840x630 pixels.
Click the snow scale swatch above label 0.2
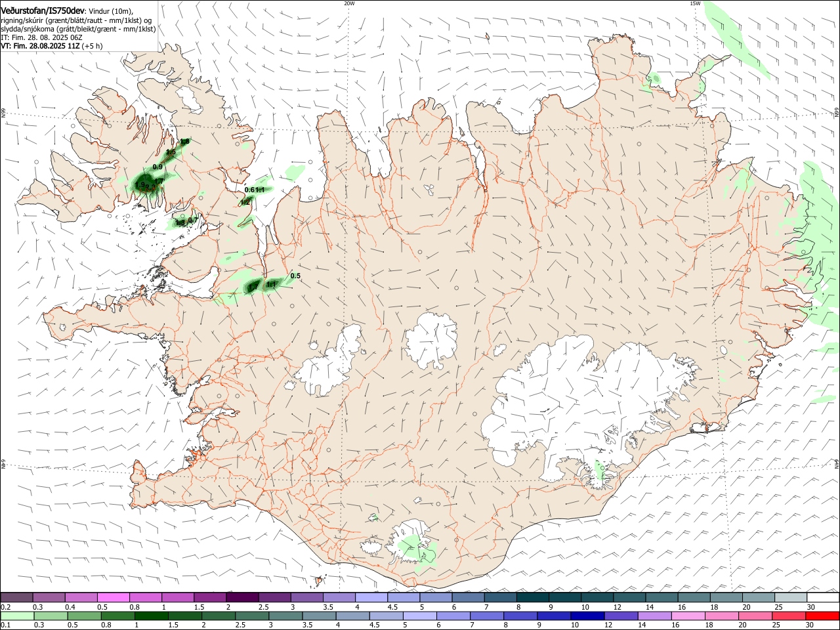[16, 597]
